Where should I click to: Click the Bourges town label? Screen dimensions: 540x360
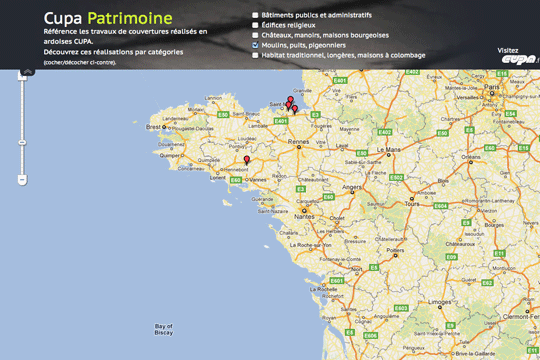[x=494, y=225]
